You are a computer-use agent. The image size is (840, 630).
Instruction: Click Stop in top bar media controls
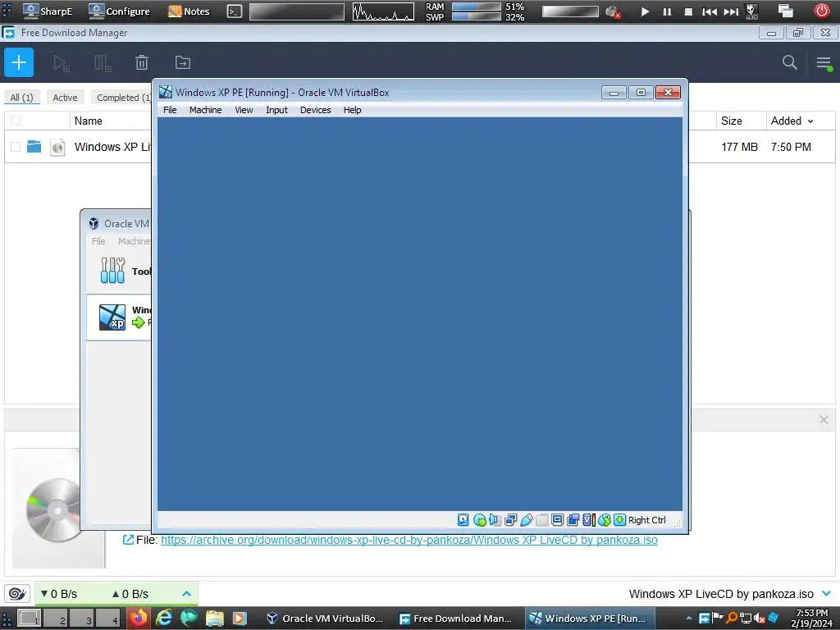coord(688,11)
